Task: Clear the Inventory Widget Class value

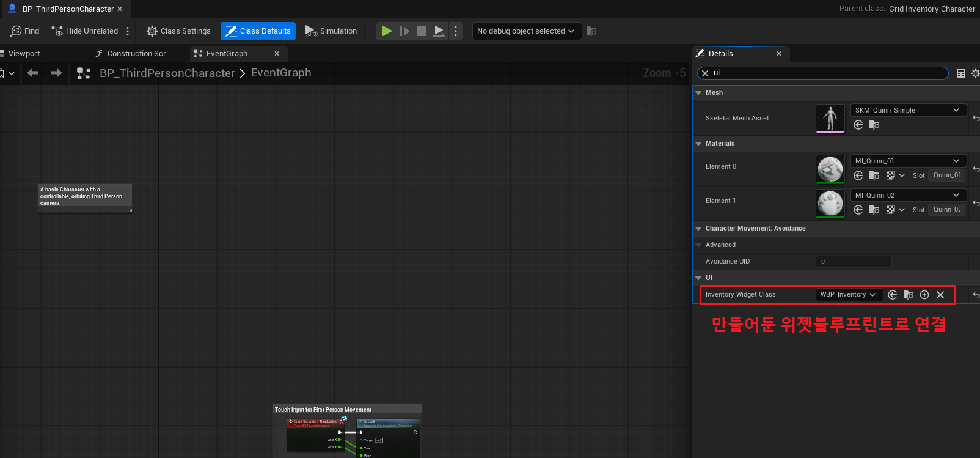Action: (940, 295)
